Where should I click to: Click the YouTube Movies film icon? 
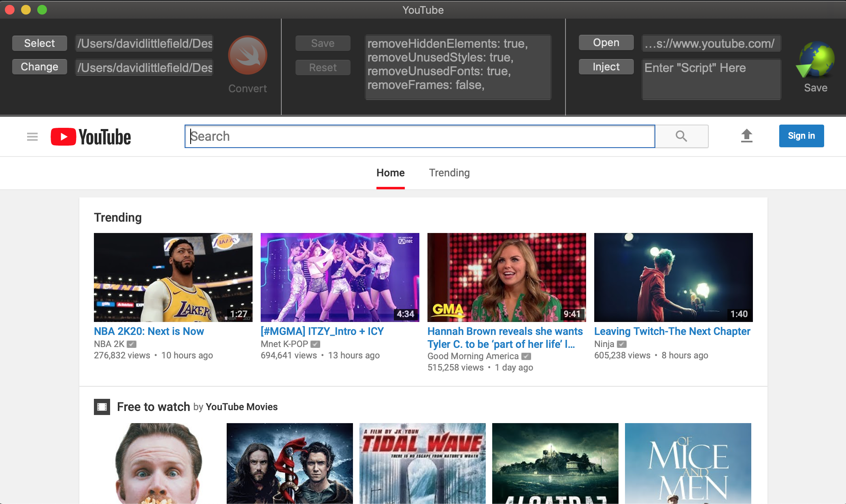point(102,407)
